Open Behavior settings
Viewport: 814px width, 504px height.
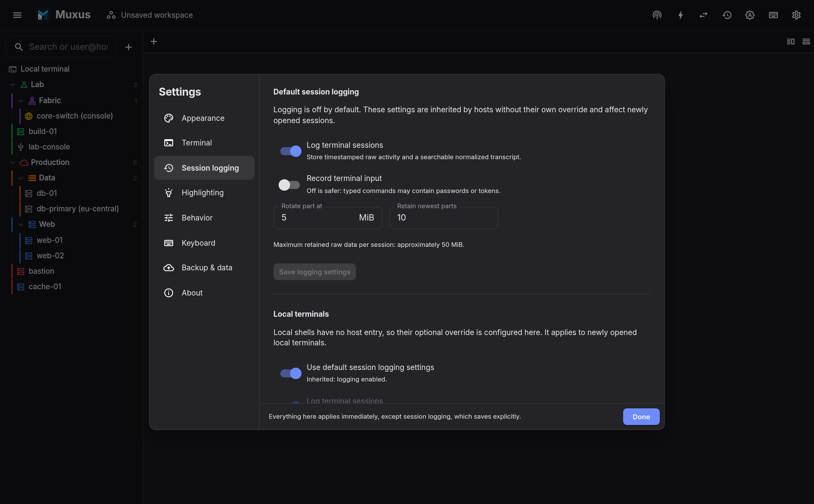click(204, 218)
